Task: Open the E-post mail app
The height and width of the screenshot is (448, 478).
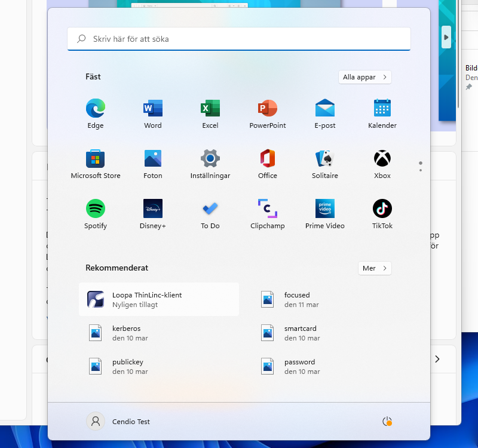Action: pos(324,113)
